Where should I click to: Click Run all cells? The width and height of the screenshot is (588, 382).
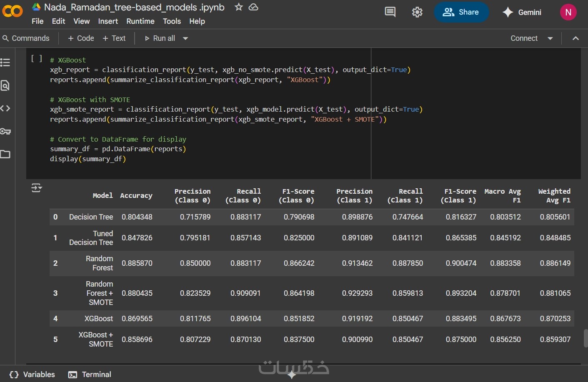click(x=160, y=38)
